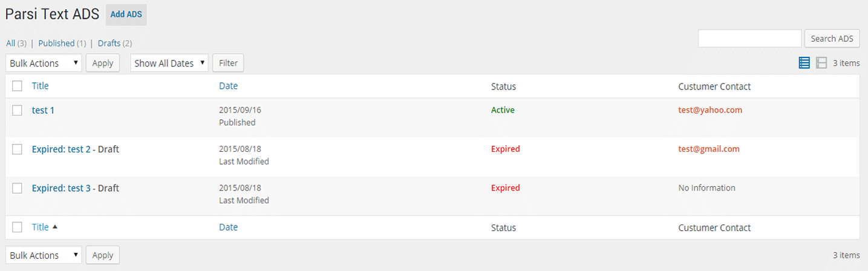
Task: Switch to excerpt view icon
Action: 821,63
